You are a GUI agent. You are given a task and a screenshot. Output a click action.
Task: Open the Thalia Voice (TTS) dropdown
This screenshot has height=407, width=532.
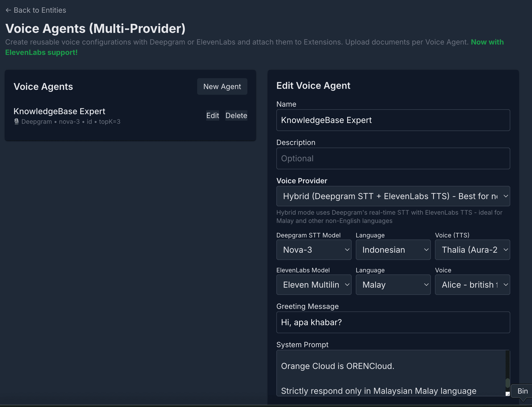472,250
